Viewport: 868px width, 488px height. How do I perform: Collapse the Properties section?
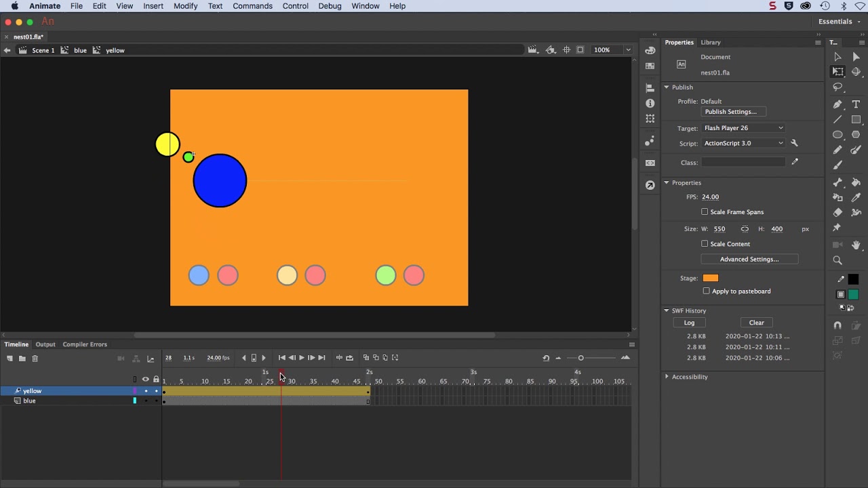coord(667,182)
